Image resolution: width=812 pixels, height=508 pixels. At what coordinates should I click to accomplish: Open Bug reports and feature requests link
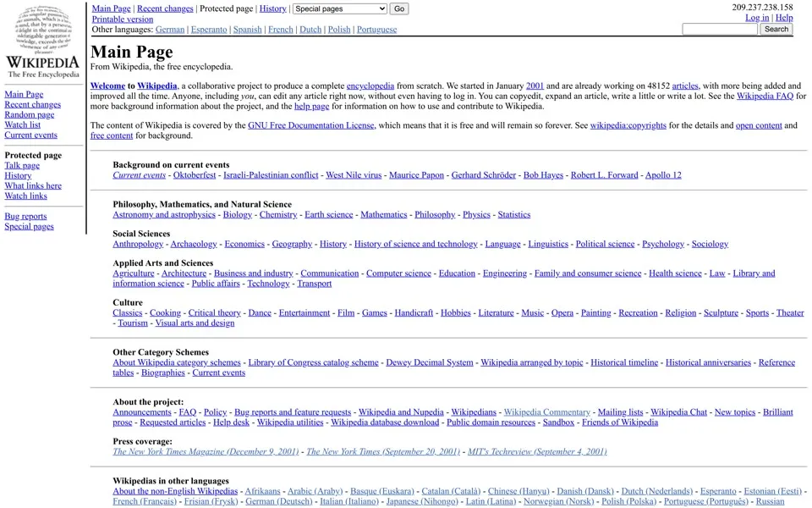pos(293,412)
